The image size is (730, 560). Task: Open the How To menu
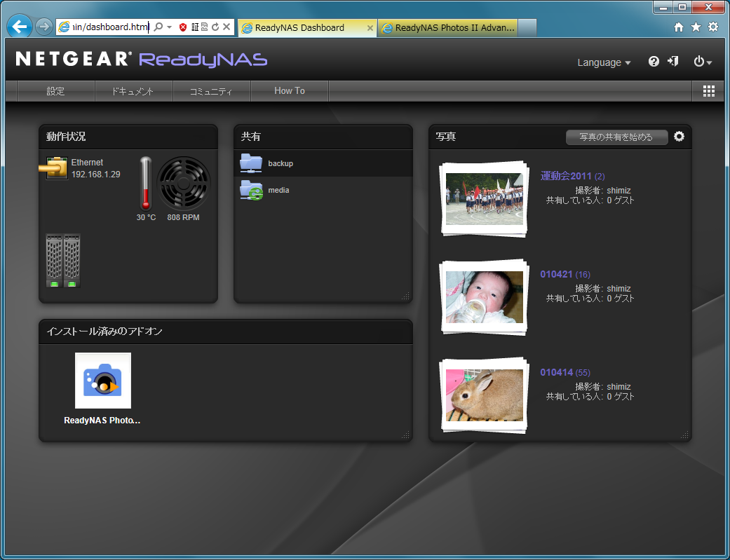[x=289, y=91]
